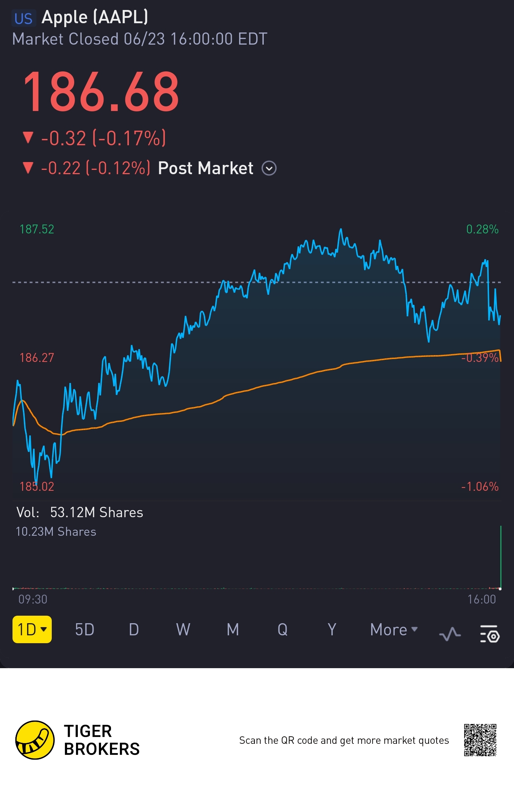514x812 pixels.
Task: Select the M monthly chart tab
Action: [233, 629]
